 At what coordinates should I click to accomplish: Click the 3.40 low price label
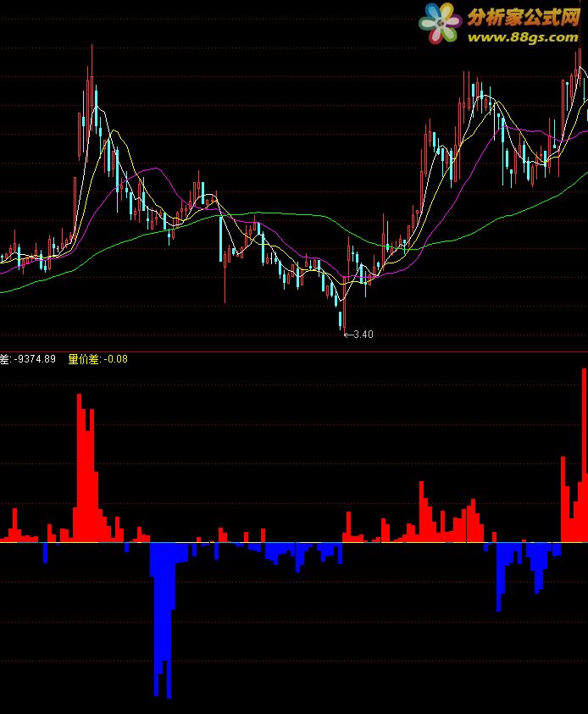pyautogui.click(x=363, y=335)
